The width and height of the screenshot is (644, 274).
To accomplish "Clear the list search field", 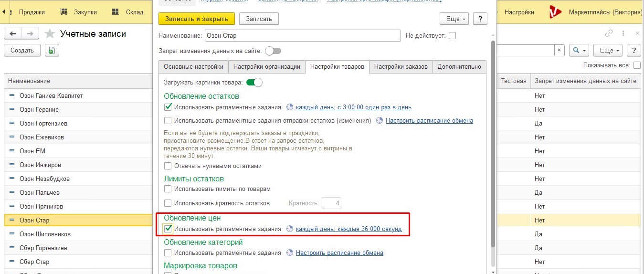I will (559, 50).
